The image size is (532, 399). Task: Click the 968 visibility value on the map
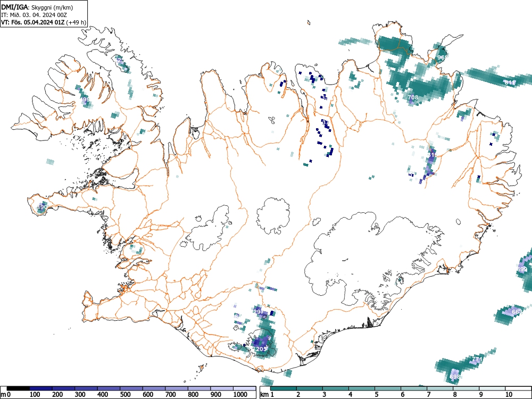[x=442, y=57]
